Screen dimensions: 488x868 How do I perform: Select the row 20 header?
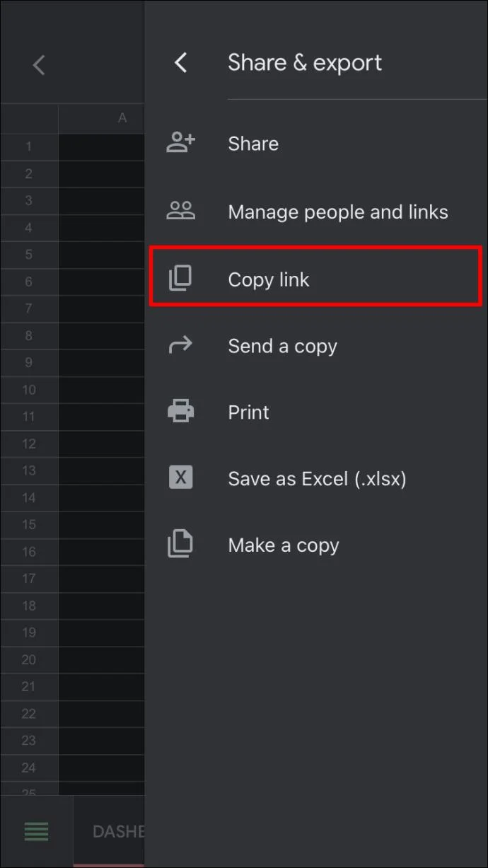pos(29,660)
